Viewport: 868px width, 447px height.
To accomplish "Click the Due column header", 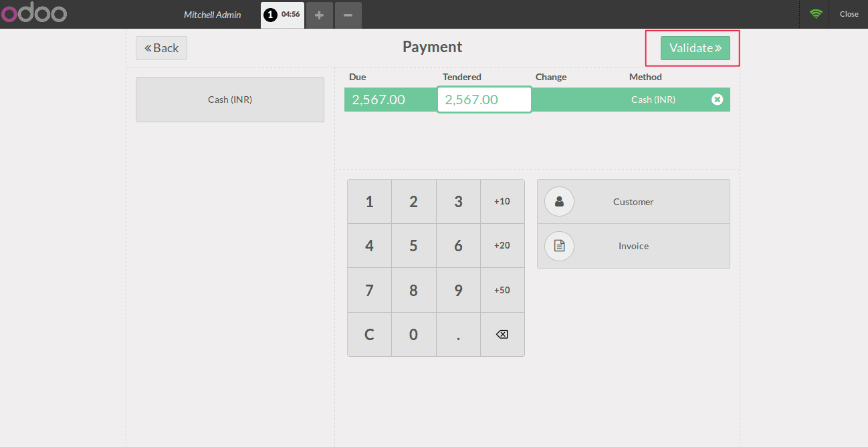I will (x=358, y=77).
